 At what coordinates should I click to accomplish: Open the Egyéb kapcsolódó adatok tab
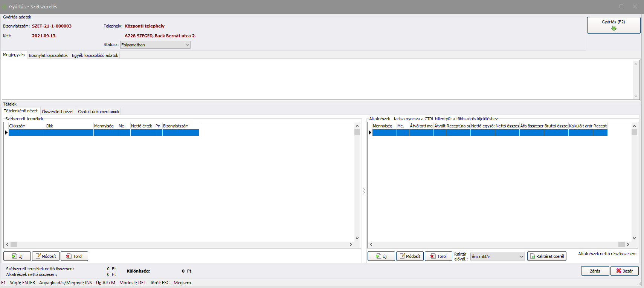(95, 55)
